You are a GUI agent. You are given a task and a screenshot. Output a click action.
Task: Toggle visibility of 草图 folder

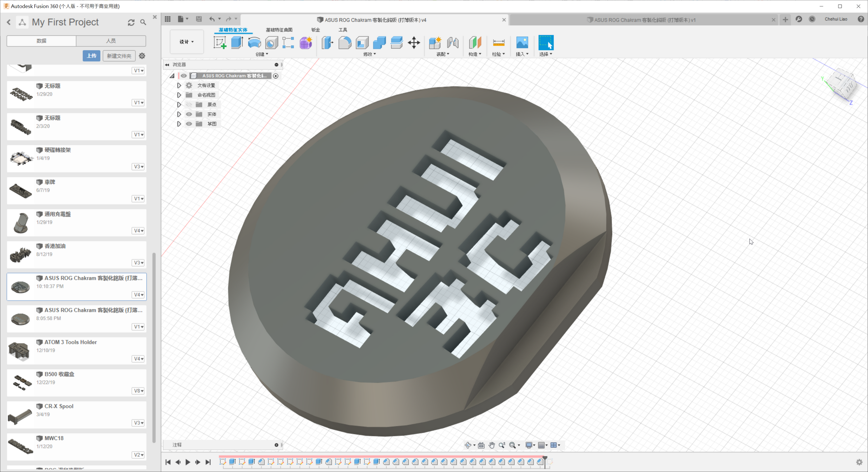189,124
